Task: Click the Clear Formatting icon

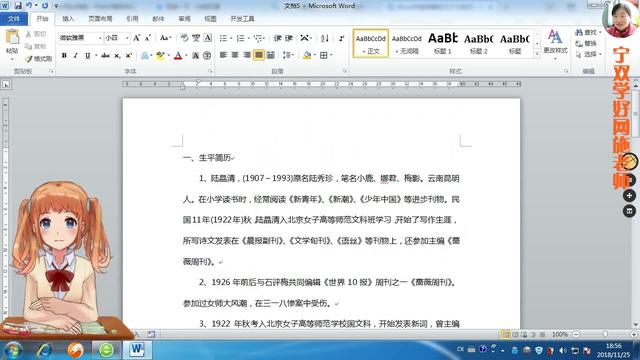Action: (x=184, y=38)
